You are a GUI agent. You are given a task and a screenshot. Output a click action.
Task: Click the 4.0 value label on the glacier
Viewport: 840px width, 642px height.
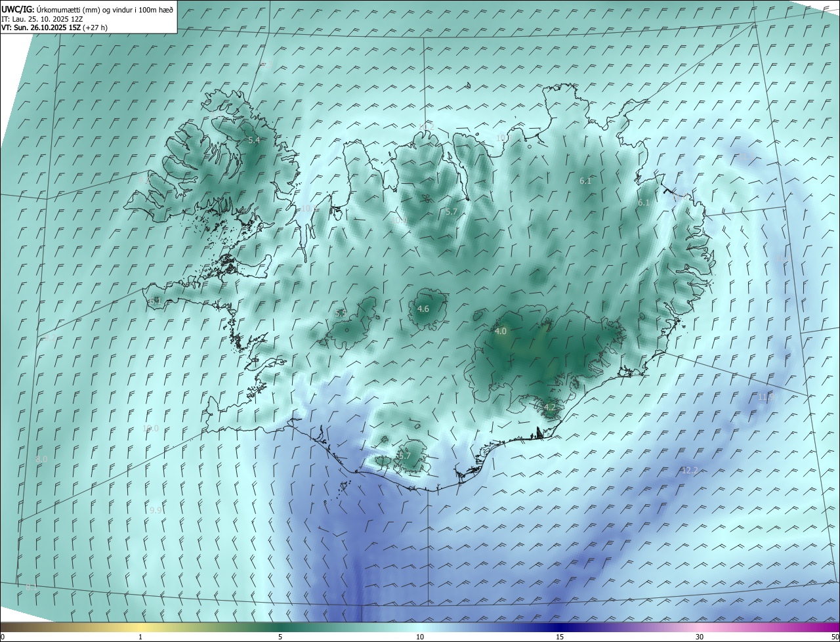tap(501, 332)
